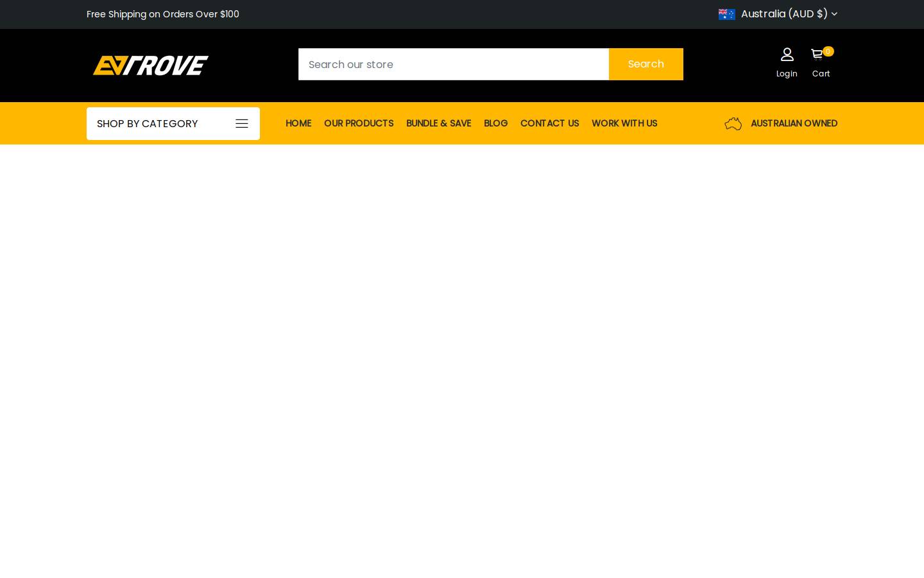
Task: Click the Cart text link
Action: tap(821, 74)
